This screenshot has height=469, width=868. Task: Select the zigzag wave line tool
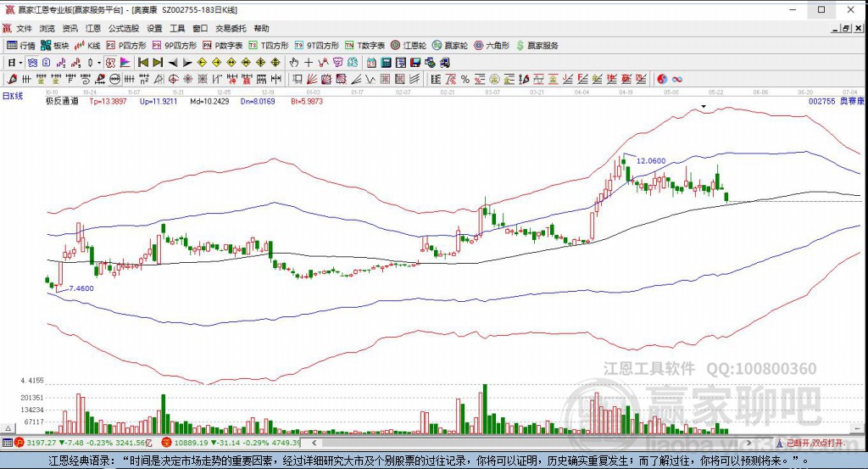(370, 79)
